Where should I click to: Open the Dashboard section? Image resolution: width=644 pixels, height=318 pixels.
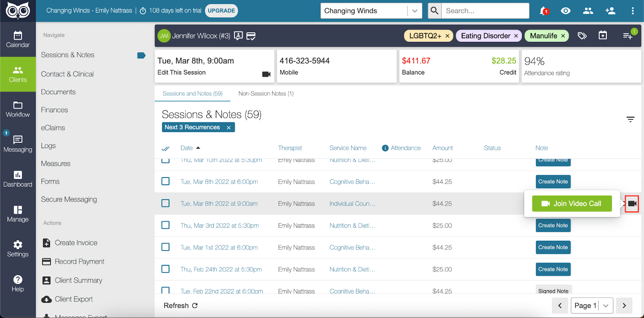[18, 179]
